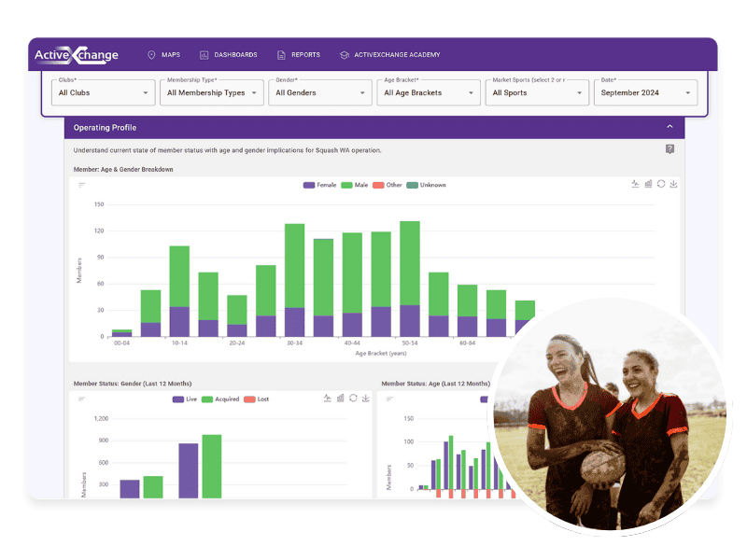Toggle the Female series in legend
Screen dimensions: 747x560
coord(319,185)
